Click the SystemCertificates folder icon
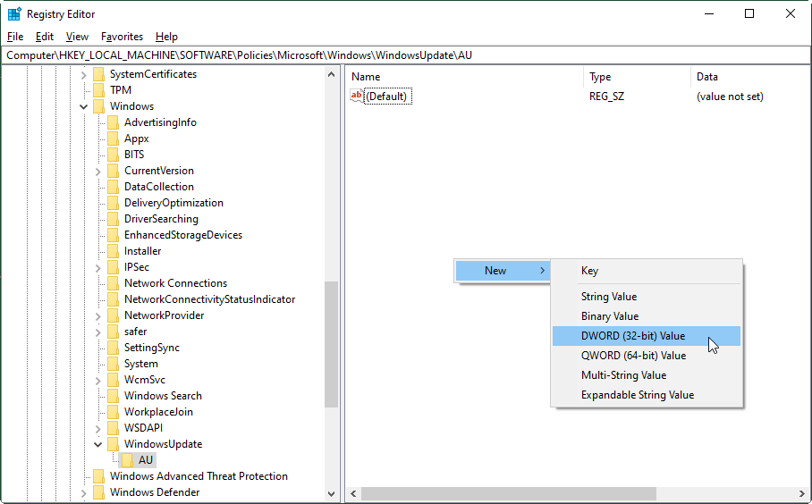812x504 pixels. tap(99, 74)
